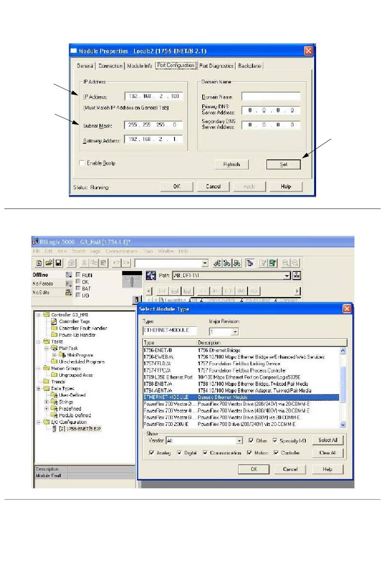Image resolution: width=392 pixels, height=573 pixels.
Task: Click the Save disk icon in RSLogix toolbar
Action: coord(58,263)
